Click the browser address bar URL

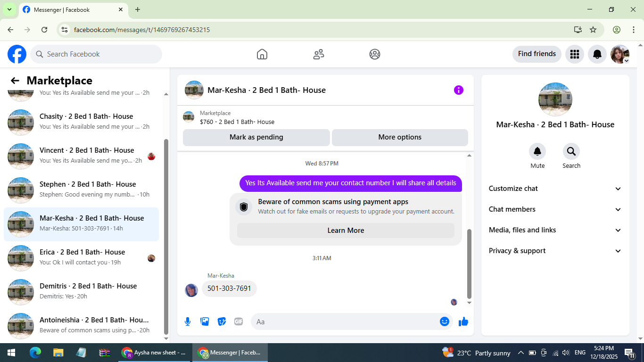(x=142, y=30)
